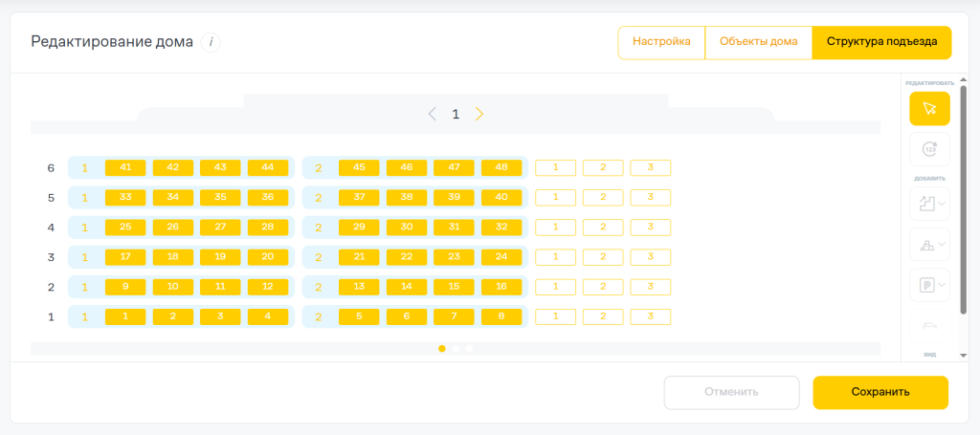
Task: Select apartment 23
Action: (454, 257)
